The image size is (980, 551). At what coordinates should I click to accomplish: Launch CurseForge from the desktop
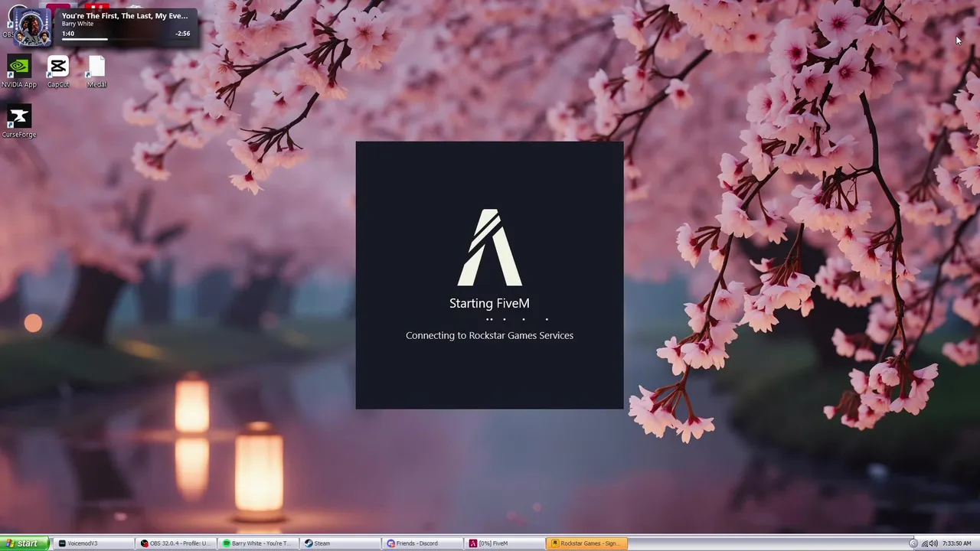[19, 122]
